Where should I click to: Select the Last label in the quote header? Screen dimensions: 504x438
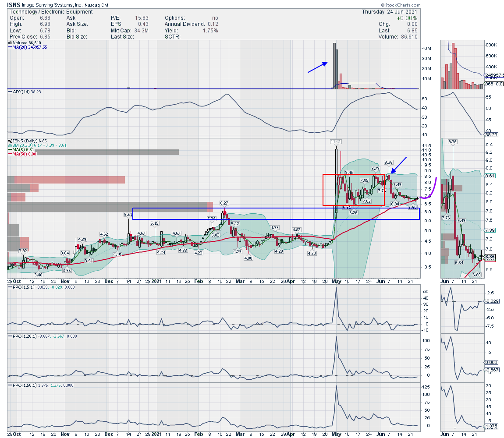point(384,31)
